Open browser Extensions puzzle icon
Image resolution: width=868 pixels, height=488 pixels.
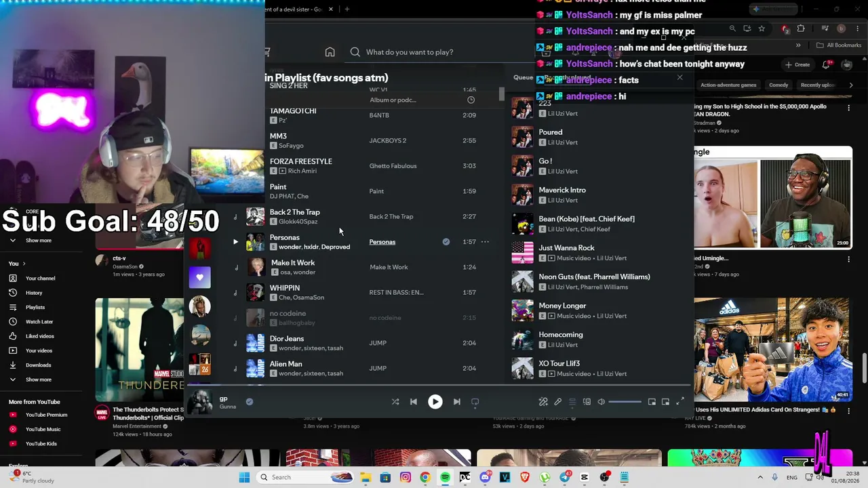coord(801,28)
